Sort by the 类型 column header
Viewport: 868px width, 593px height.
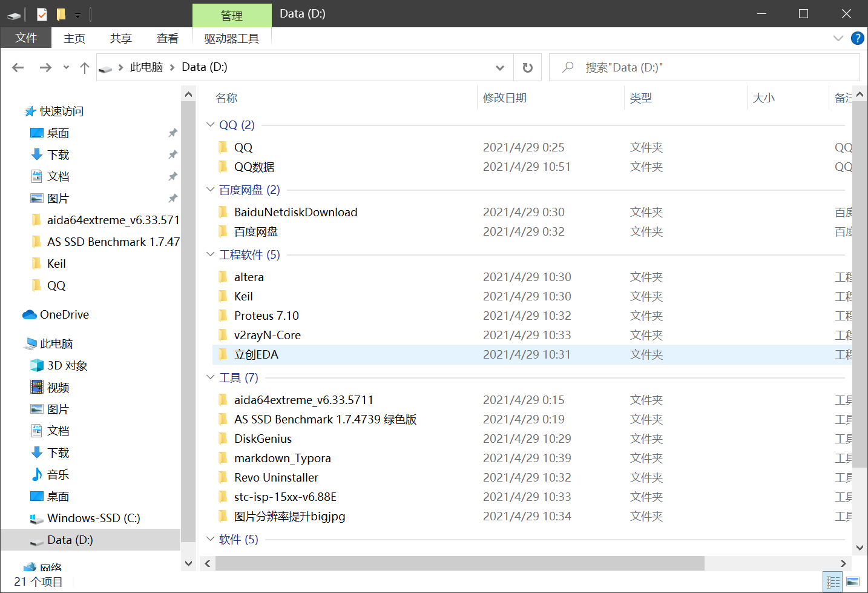(641, 98)
